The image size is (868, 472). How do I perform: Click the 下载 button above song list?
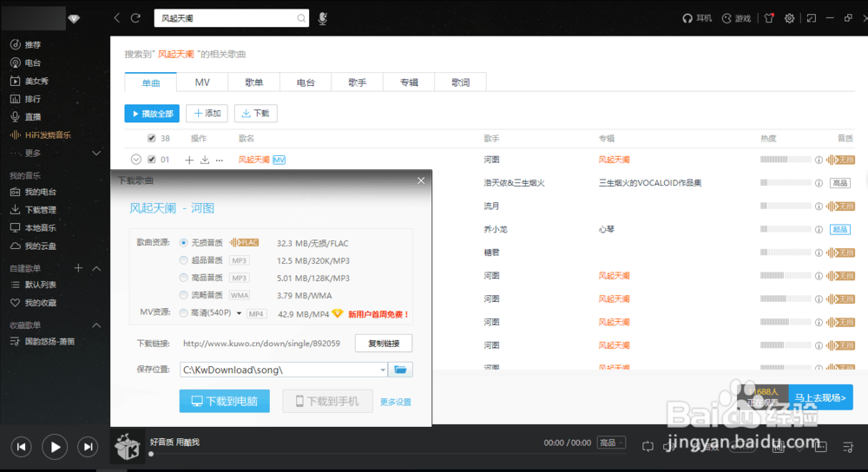coord(256,114)
